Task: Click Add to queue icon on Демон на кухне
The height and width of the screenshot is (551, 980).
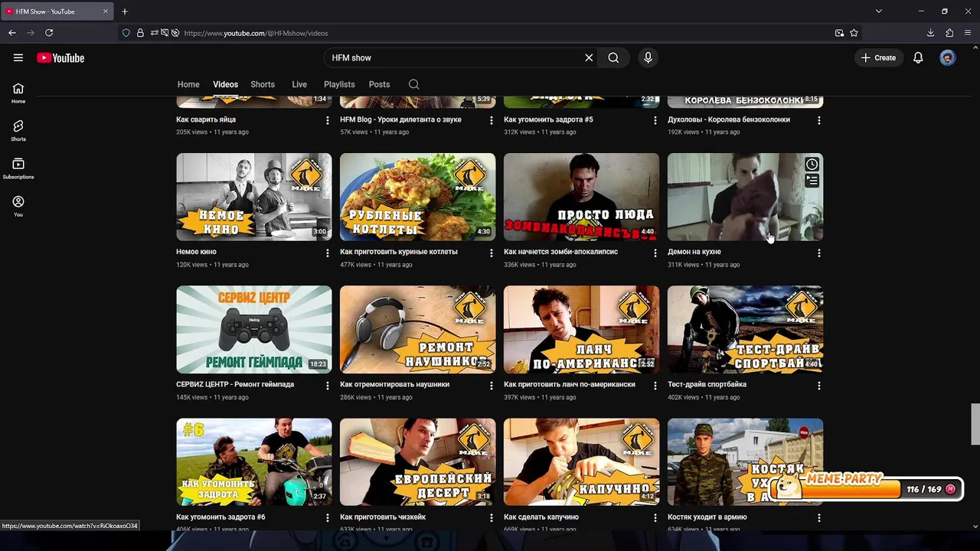Action: [x=812, y=181]
